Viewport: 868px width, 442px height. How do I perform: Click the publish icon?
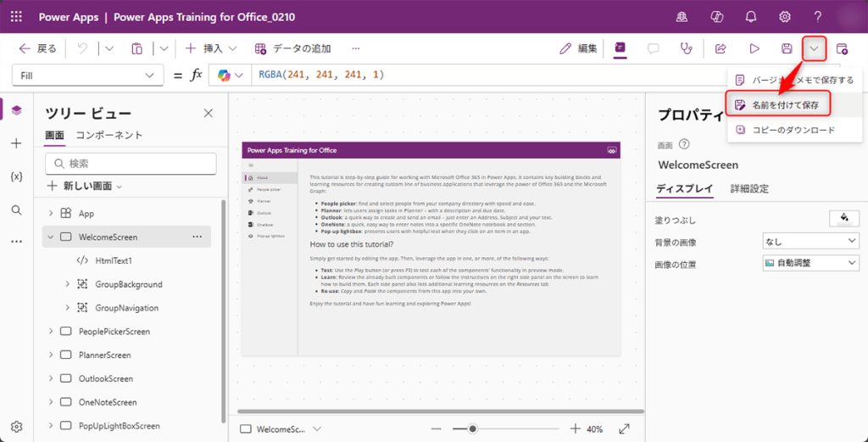tap(842, 48)
